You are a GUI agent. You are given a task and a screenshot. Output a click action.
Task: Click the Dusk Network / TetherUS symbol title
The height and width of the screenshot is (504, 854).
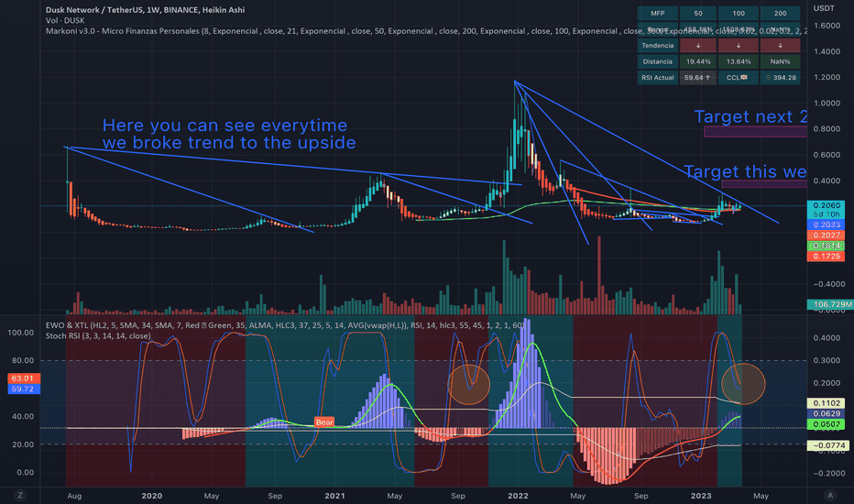click(145, 10)
